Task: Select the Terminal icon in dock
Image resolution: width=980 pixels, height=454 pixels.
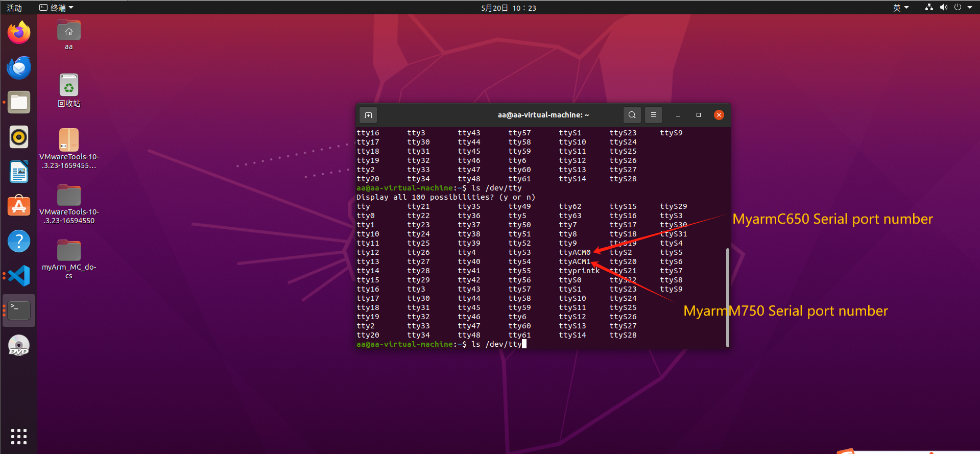Action: (19, 310)
